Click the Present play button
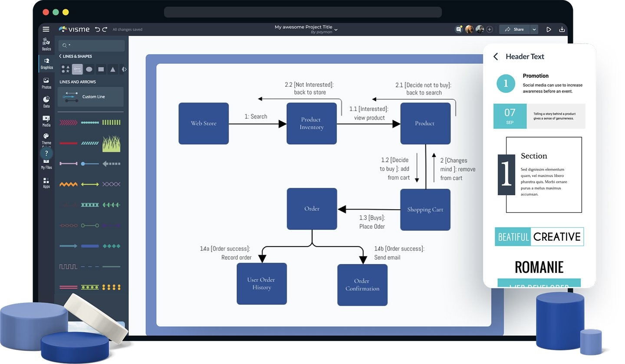Viewport: 625px width, 364px height. click(x=549, y=29)
